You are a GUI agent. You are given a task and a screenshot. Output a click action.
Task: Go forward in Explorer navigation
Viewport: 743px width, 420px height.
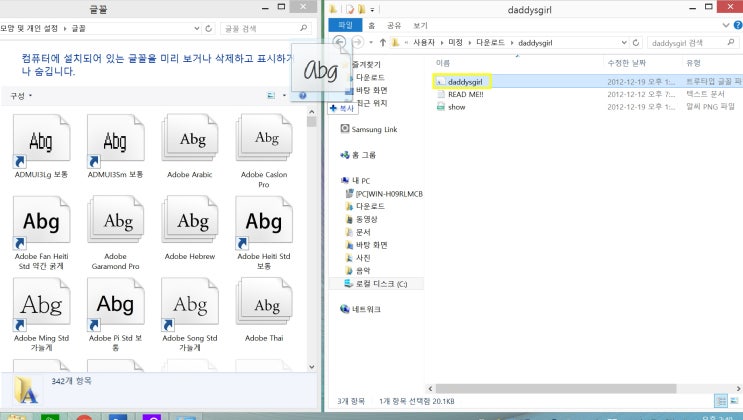click(x=358, y=42)
